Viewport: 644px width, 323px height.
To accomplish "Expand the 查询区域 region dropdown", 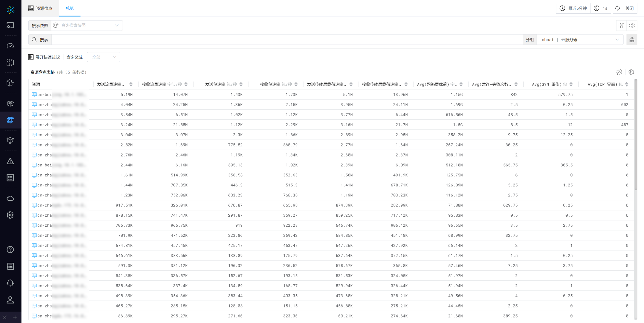I will coord(103,57).
